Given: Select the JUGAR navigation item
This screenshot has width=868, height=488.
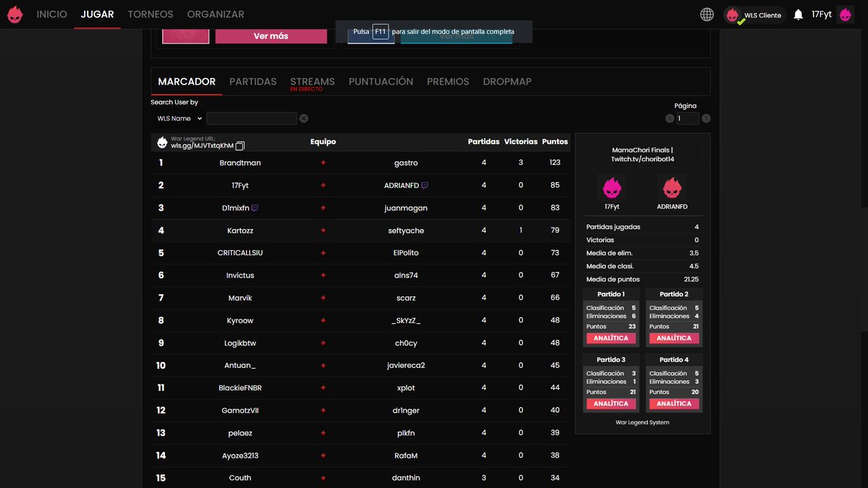Looking at the screenshot, I should click(97, 14).
